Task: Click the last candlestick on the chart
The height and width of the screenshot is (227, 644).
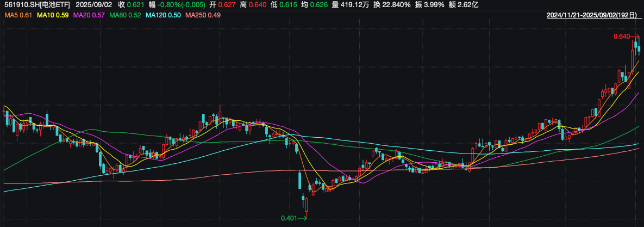Action: pos(639,49)
